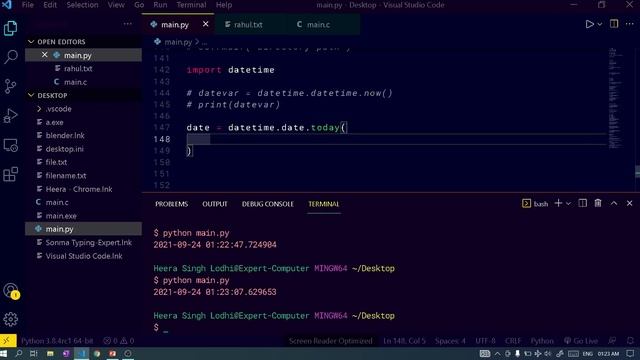
Task: Kill terminal with trash icon
Action: tap(598, 203)
